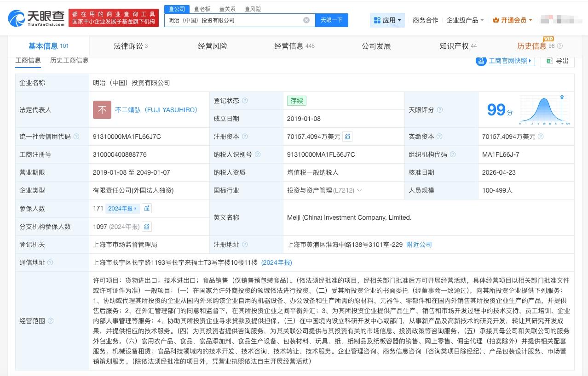This screenshot has height=376, width=588.
Task: Open the 2024年报 dropdown tag
Action: 122,208
